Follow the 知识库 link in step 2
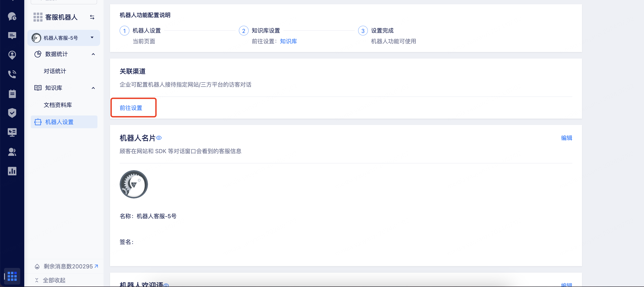 click(x=288, y=41)
